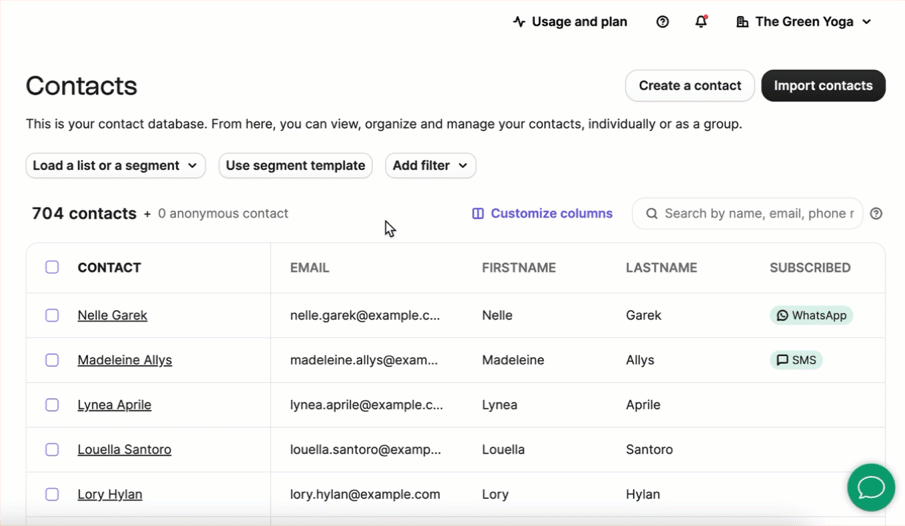Click the Customize columns layout icon
Screen dimensions: 905x526
tap(478, 214)
